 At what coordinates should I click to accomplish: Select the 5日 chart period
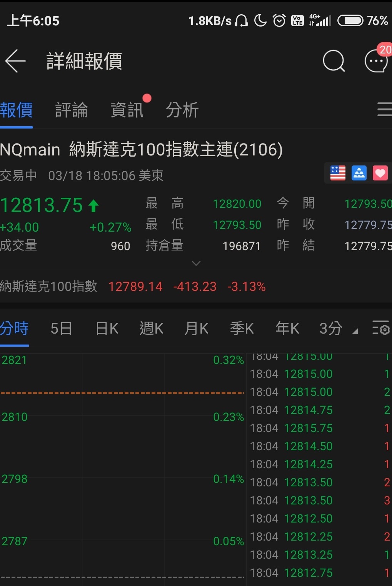pyautogui.click(x=61, y=329)
